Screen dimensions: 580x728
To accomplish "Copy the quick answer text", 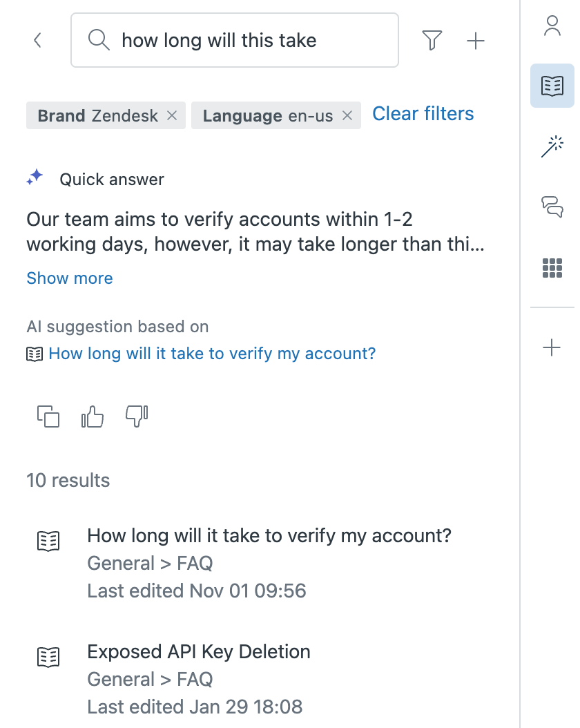I will click(48, 416).
